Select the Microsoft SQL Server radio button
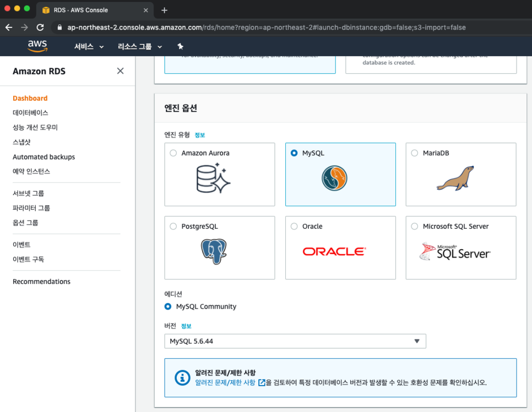This screenshot has width=532, height=412. pyautogui.click(x=415, y=226)
